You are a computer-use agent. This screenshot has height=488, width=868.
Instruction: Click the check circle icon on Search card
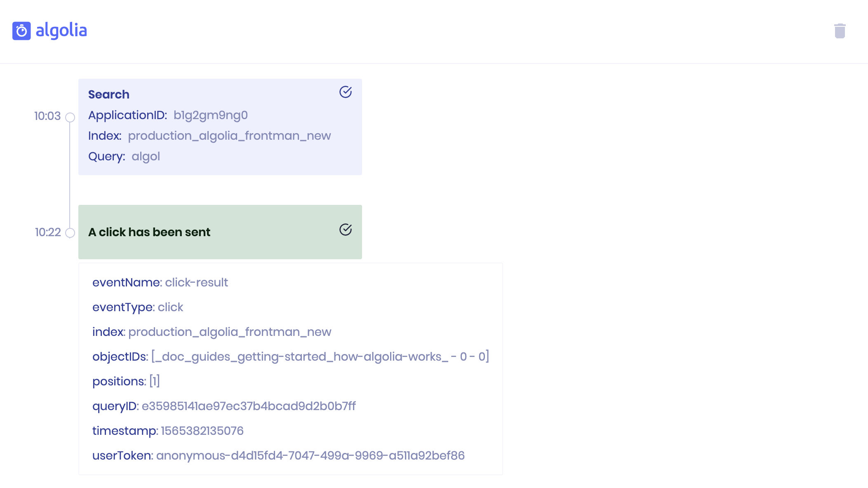point(346,92)
